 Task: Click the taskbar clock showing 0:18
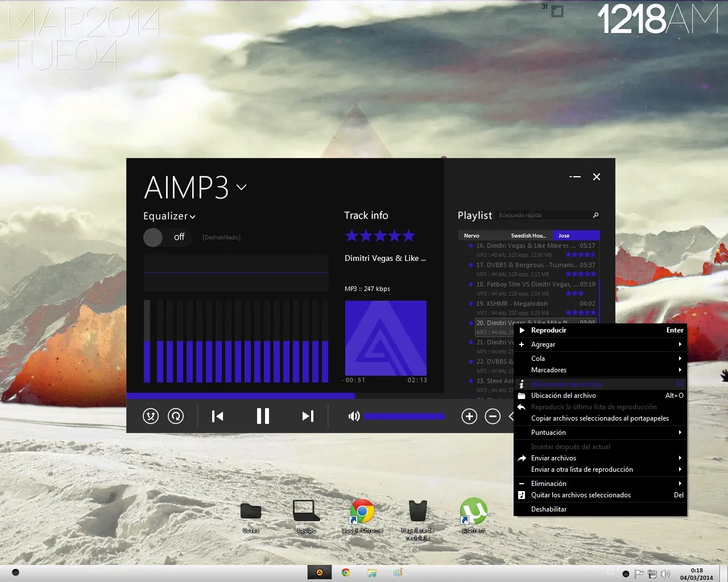(x=696, y=574)
